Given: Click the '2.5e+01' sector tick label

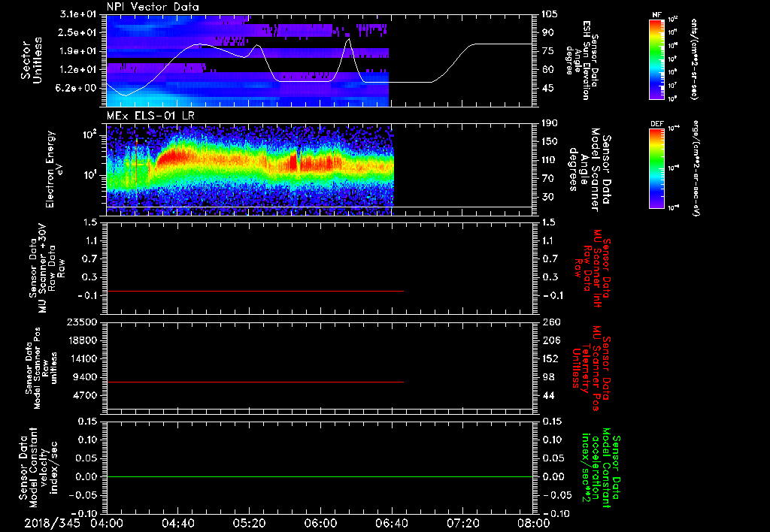Looking at the screenshot, I should click(x=78, y=32).
